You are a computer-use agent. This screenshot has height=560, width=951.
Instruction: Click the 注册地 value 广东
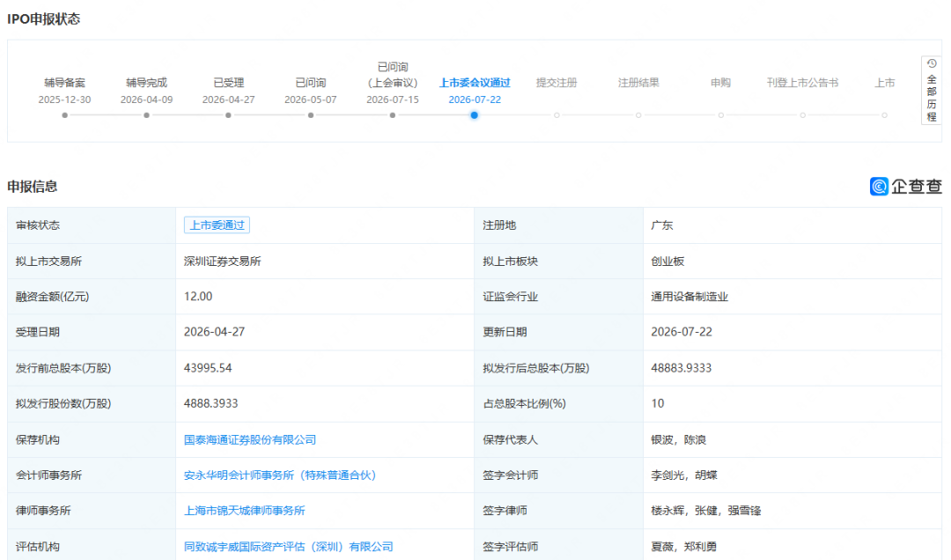coord(661,225)
